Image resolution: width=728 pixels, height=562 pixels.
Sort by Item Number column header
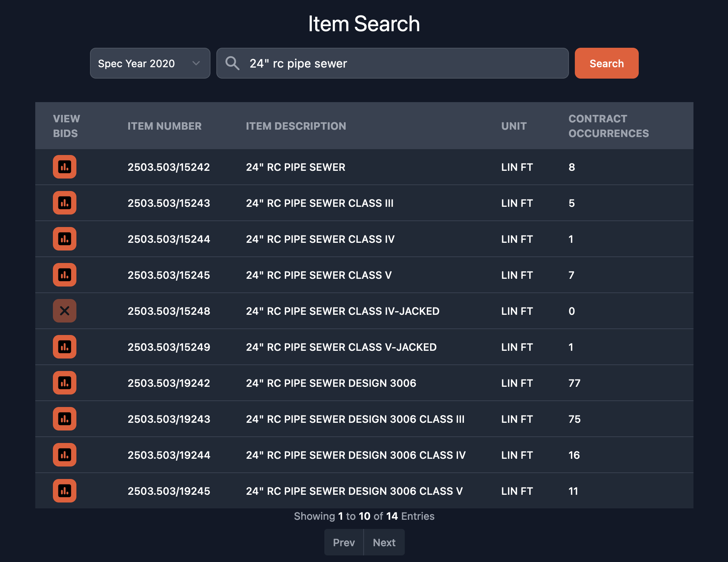(165, 126)
